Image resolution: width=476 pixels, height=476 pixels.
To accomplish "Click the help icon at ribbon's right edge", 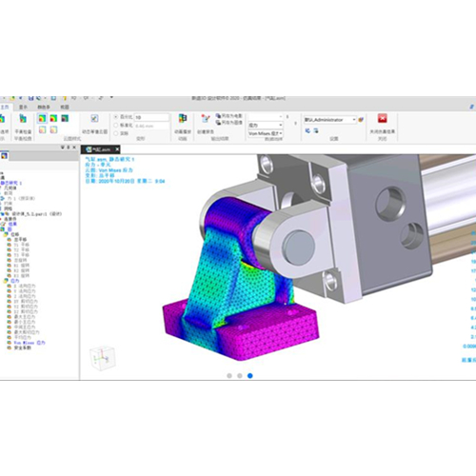I will click(x=473, y=107).
